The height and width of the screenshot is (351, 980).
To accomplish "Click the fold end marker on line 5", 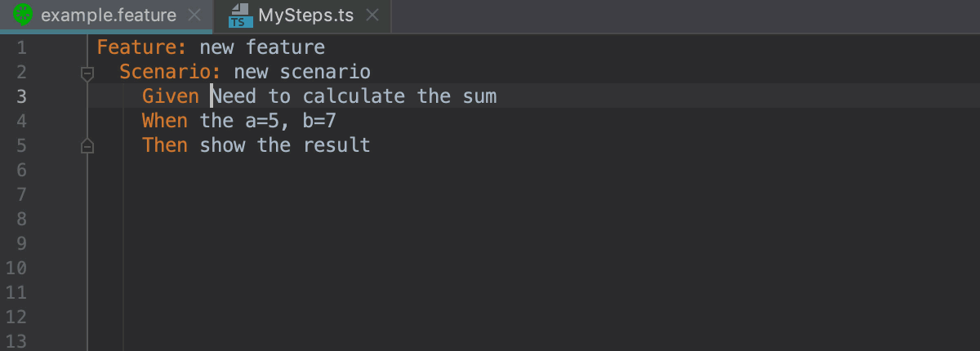I will click(87, 146).
